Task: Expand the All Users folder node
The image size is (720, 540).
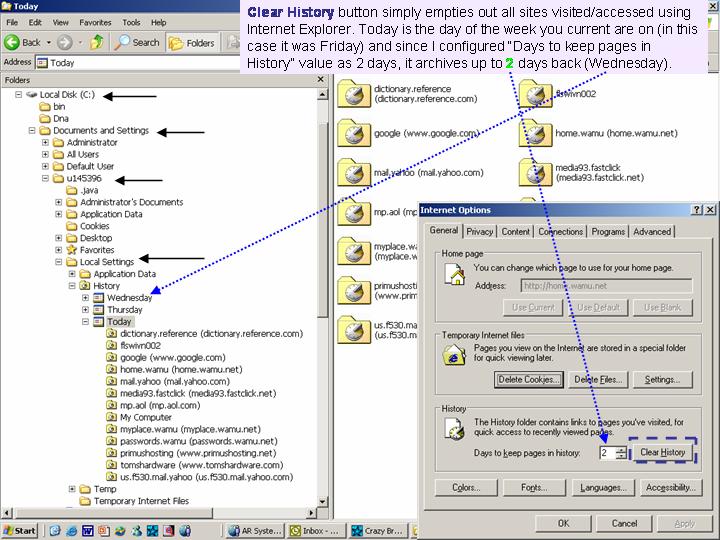Action: (45, 154)
